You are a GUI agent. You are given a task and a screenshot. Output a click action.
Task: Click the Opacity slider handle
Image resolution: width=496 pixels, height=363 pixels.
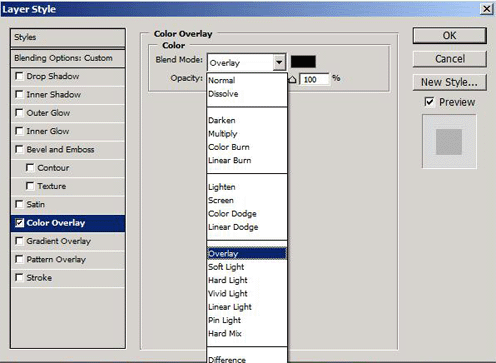(x=292, y=79)
